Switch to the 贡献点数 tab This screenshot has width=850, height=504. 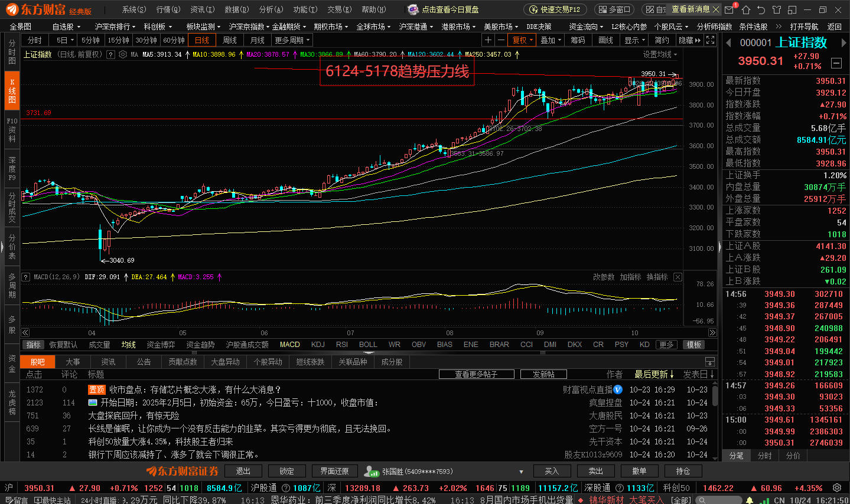point(183,362)
